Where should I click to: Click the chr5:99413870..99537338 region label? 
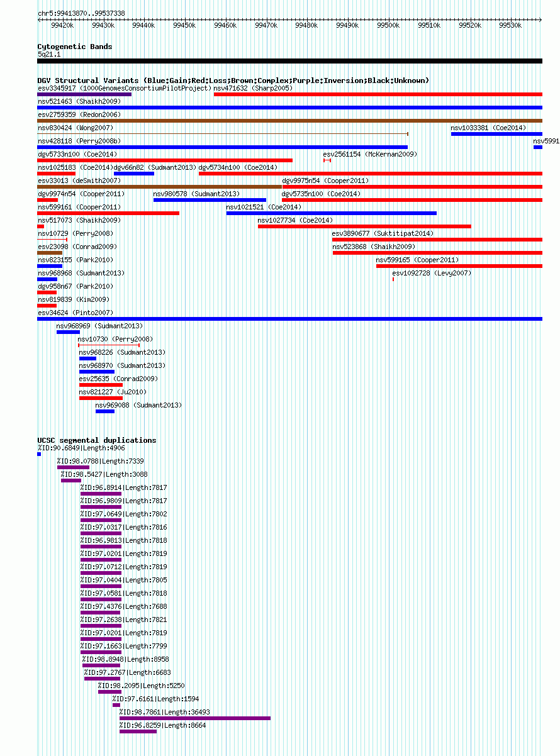pos(81,13)
